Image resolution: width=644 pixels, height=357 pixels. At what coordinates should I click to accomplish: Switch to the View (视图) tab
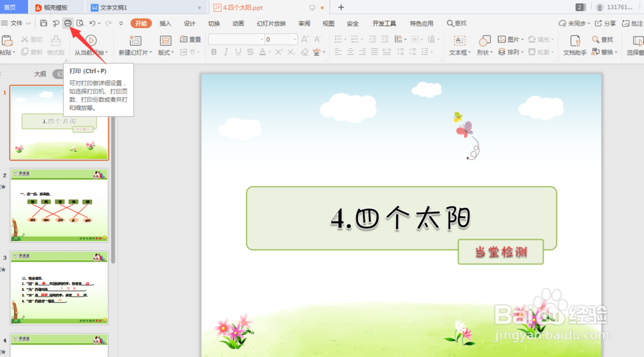(x=328, y=23)
